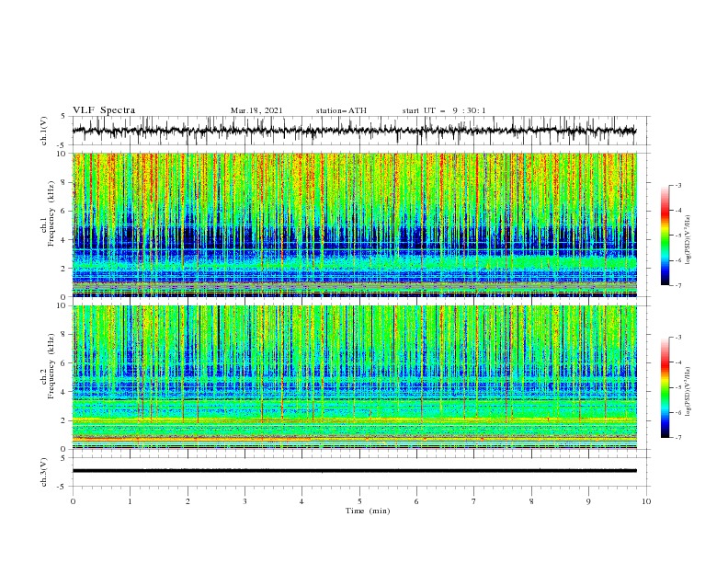This screenshot has height=563, width=728.
Task: Click the "4" minute tick on the time axis
Action: tap(301, 501)
